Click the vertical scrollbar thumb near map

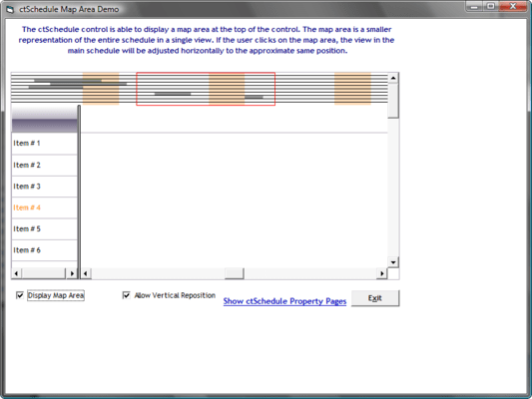[x=393, y=101]
